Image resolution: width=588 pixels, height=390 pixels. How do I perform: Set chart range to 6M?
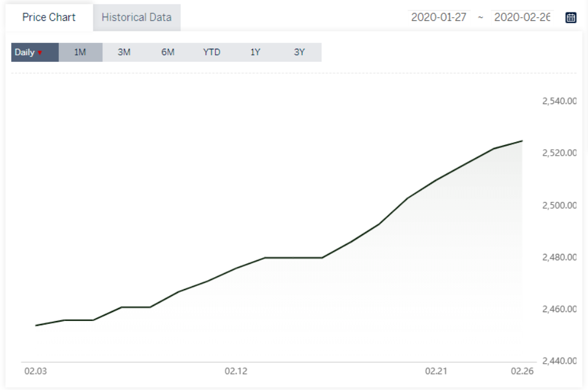click(x=168, y=52)
